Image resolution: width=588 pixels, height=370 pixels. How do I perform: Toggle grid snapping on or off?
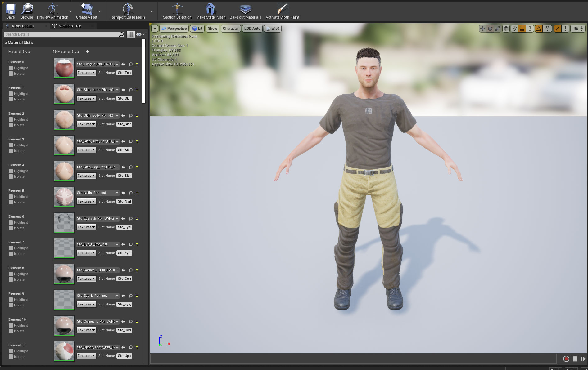522,29
